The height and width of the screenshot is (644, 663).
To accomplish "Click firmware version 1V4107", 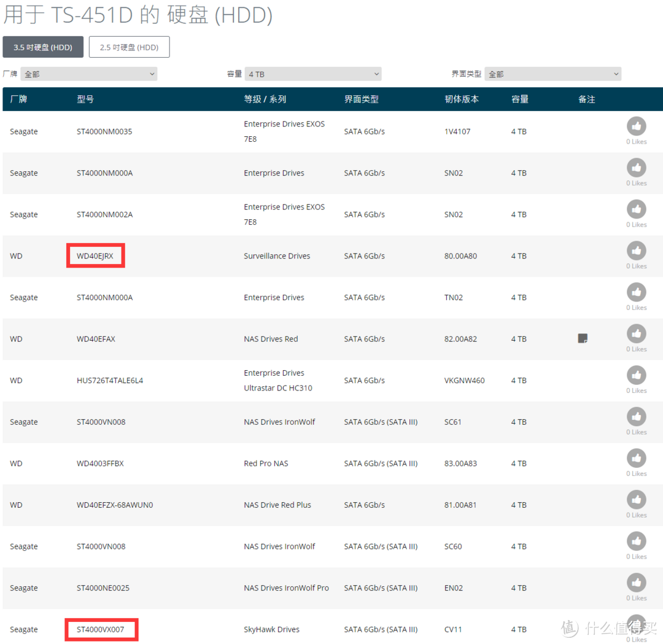I will [x=457, y=131].
